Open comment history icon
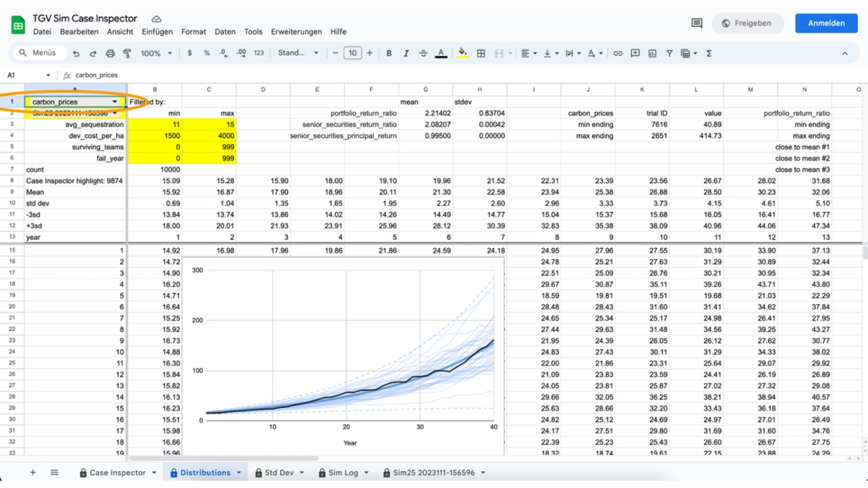Screen dimensions: 868x488 [696, 23]
